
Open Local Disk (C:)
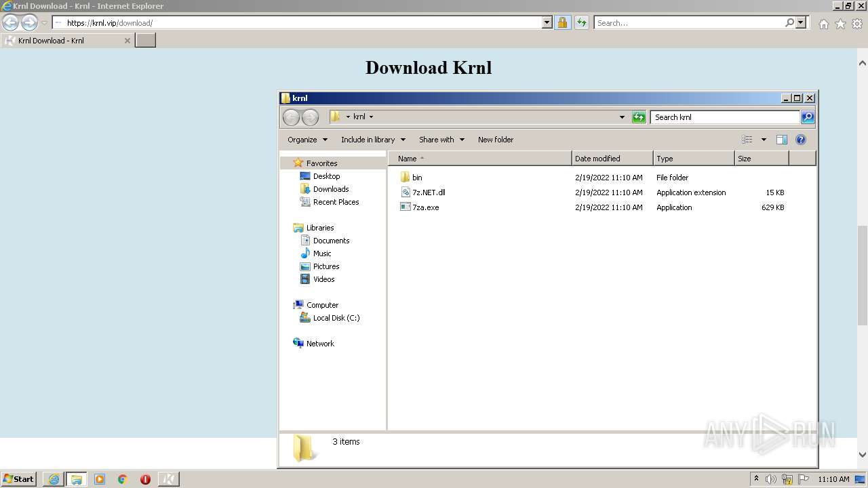(x=336, y=318)
